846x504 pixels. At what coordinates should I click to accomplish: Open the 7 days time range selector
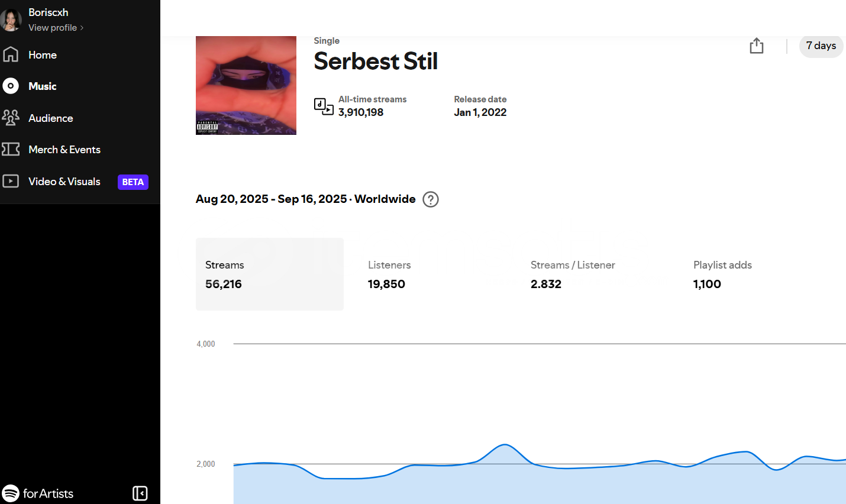click(821, 46)
